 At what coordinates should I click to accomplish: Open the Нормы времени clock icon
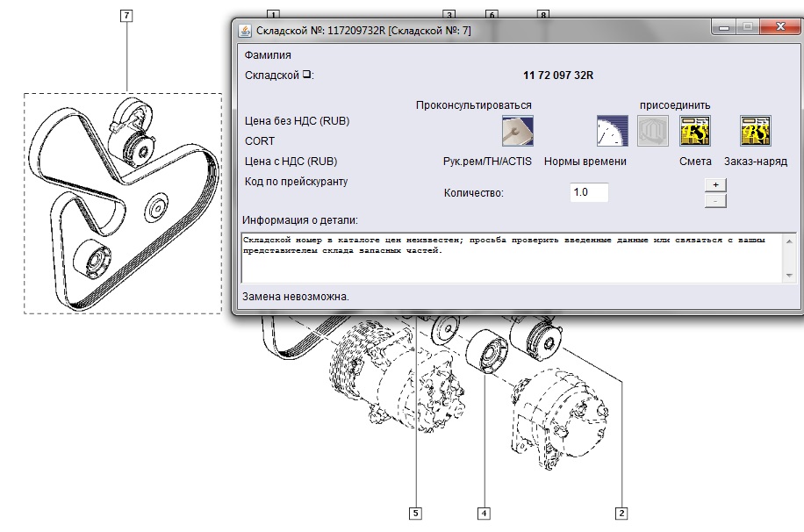point(613,131)
